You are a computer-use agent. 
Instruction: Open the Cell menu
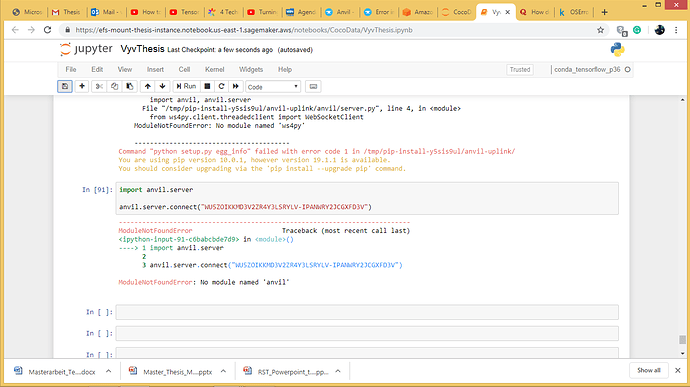(184, 70)
